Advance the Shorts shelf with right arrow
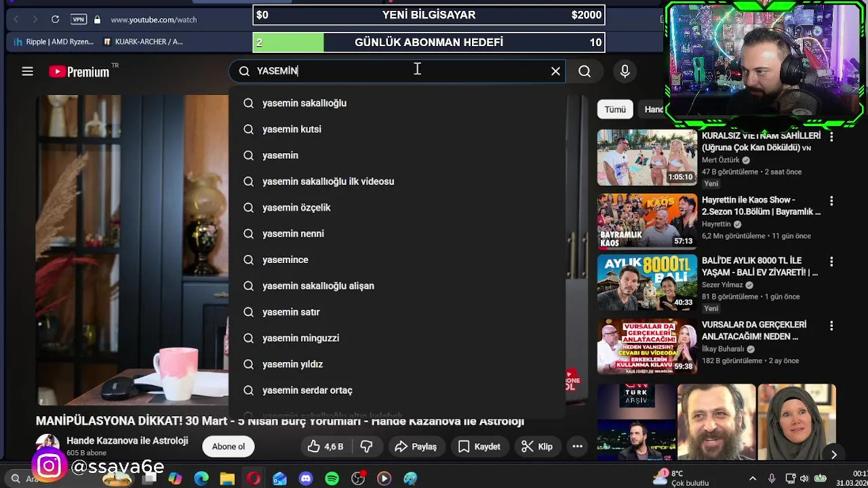 pos(833,455)
